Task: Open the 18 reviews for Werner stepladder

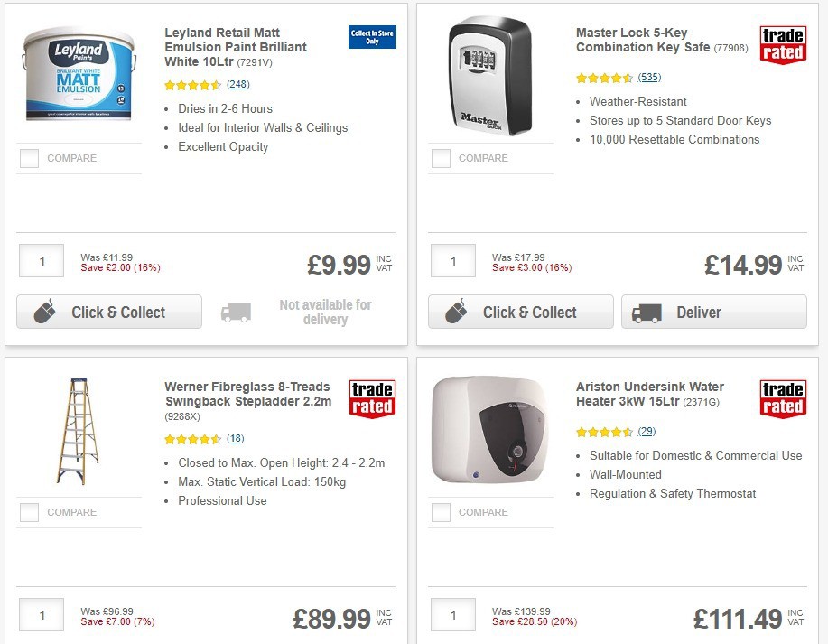Action: click(x=234, y=439)
